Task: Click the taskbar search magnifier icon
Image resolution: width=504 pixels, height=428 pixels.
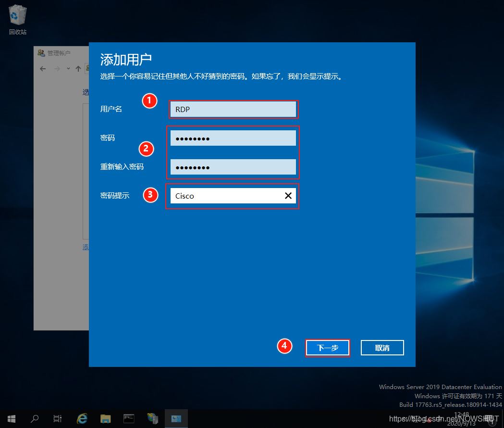Action: pyautogui.click(x=35, y=418)
